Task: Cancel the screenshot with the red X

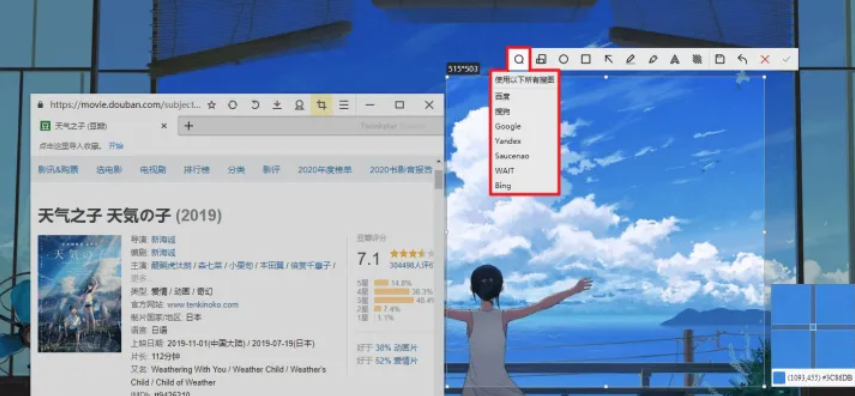Action: (x=764, y=59)
